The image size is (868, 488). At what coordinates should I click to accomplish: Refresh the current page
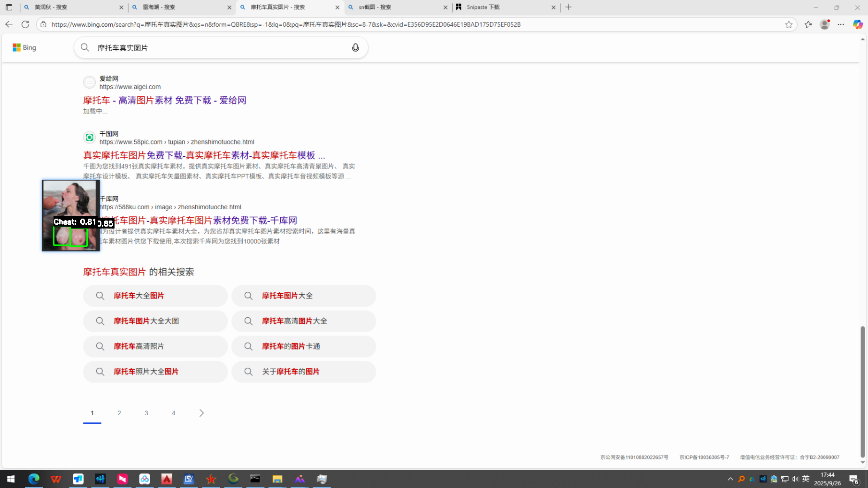25,24
